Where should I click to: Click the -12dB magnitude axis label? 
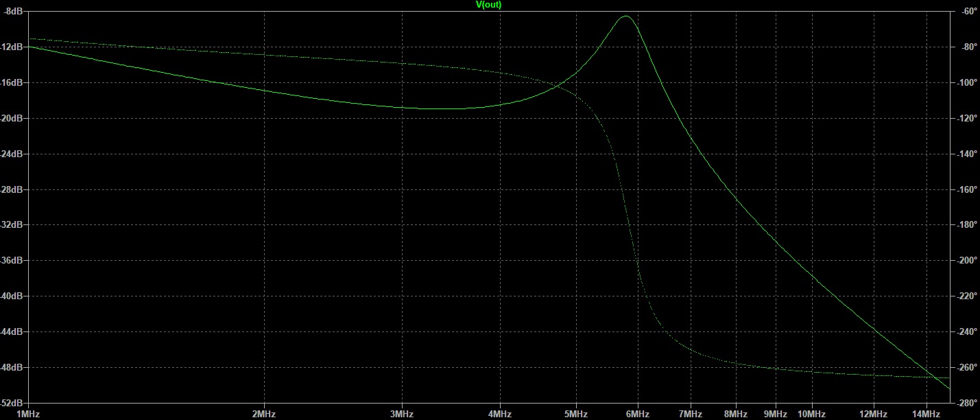pos(12,47)
